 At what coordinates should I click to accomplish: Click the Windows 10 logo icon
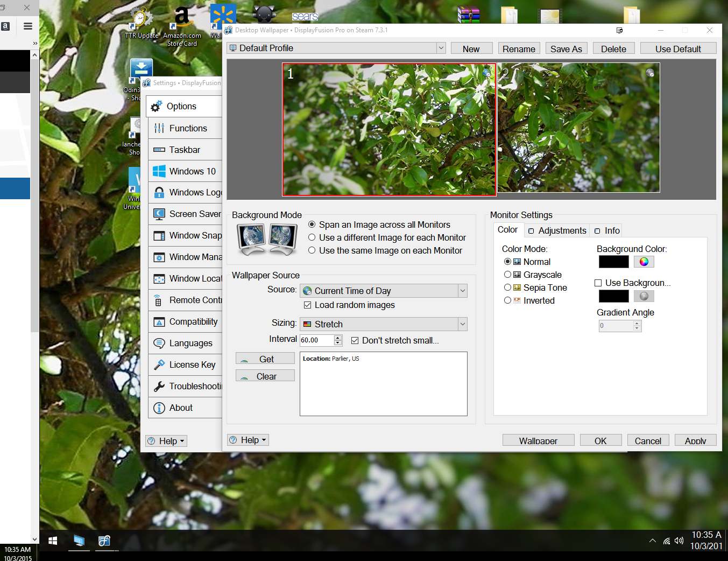click(x=159, y=171)
